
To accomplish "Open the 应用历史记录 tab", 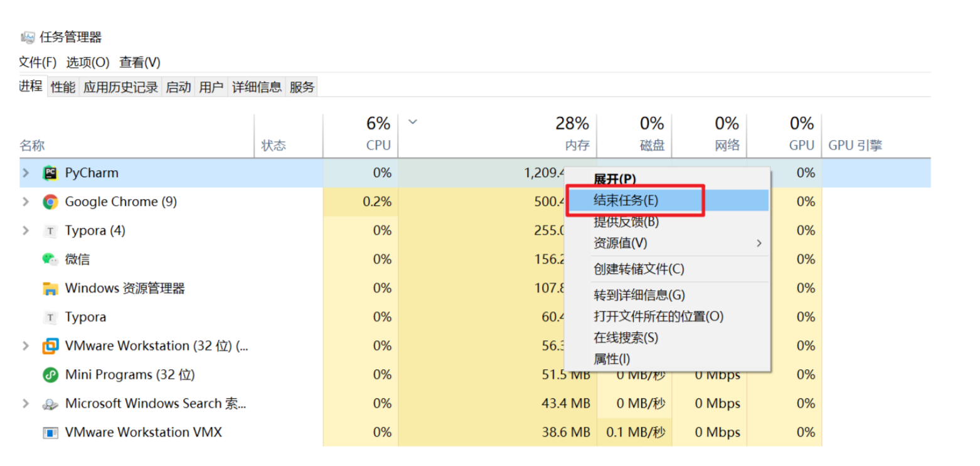I will 120,87.
